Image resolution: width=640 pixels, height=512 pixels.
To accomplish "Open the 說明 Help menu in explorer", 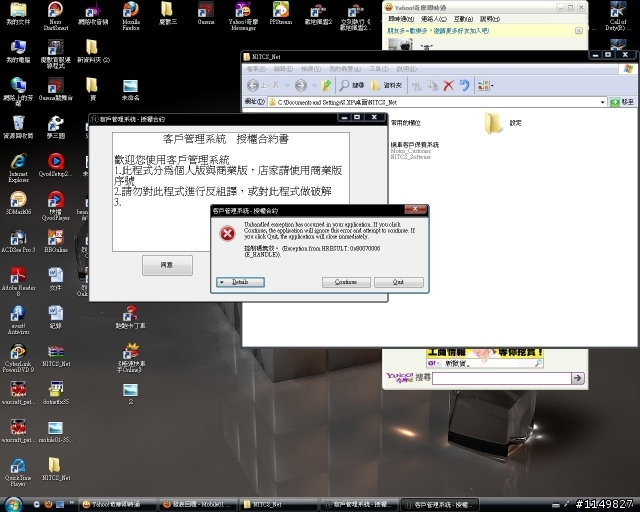I will (x=407, y=69).
